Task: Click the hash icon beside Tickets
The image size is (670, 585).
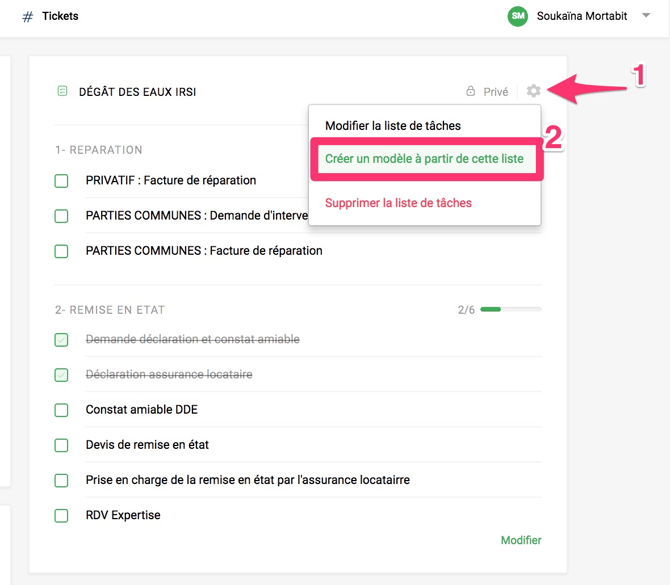Action: tap(28, 17)
